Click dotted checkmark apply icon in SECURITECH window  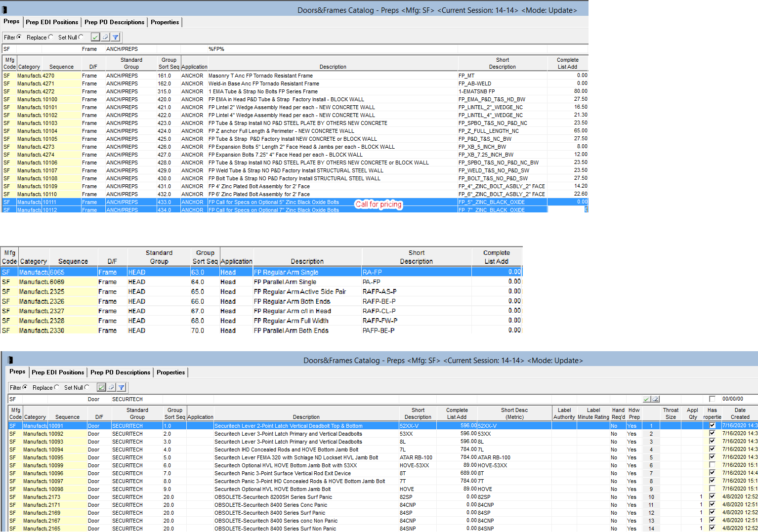pyautogui.click(x=101, y=387)
